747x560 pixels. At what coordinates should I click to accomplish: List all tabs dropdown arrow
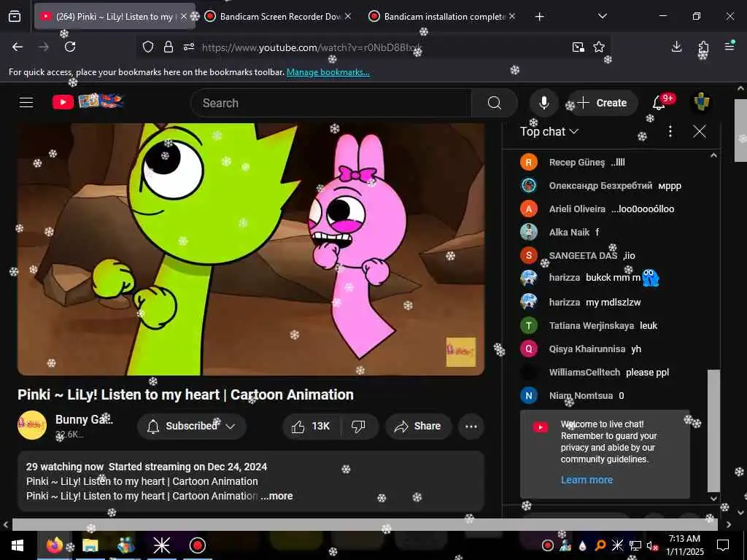pyautogui.click(x=602, y=16)
